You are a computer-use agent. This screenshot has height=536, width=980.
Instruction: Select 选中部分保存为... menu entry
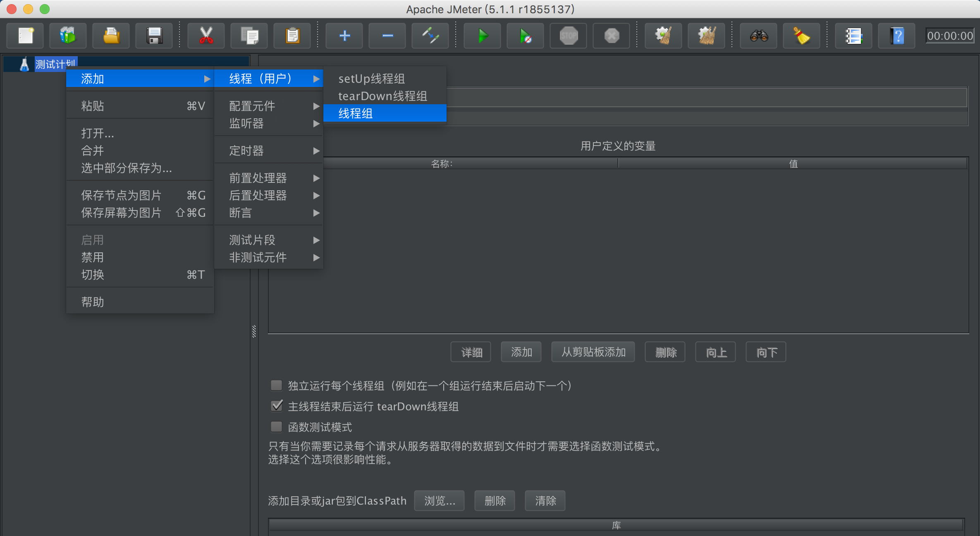(x=140, y=168)
